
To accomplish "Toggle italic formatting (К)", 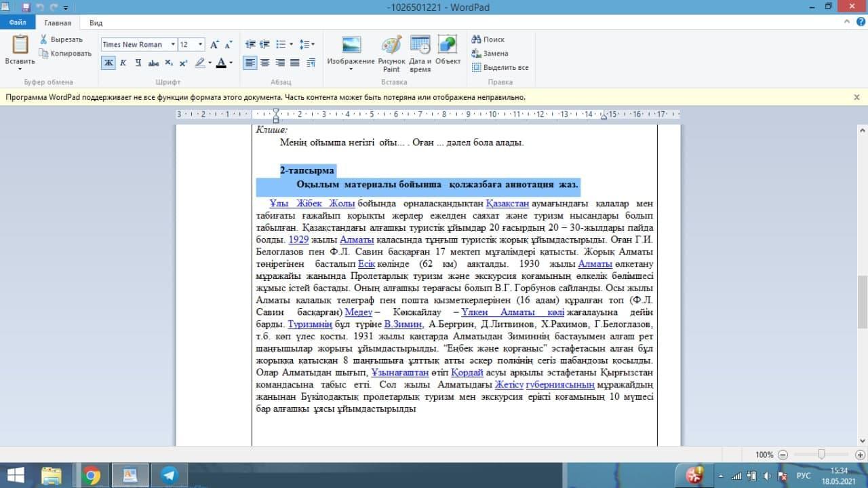I will coord(123,62).
